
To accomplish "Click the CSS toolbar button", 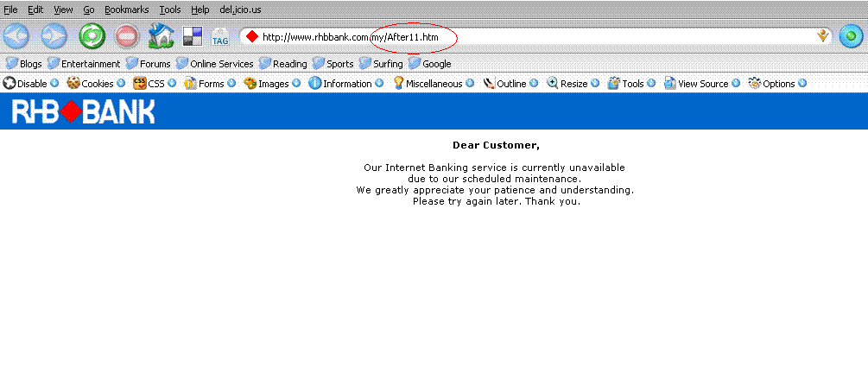I will click(x=149, y=84).
